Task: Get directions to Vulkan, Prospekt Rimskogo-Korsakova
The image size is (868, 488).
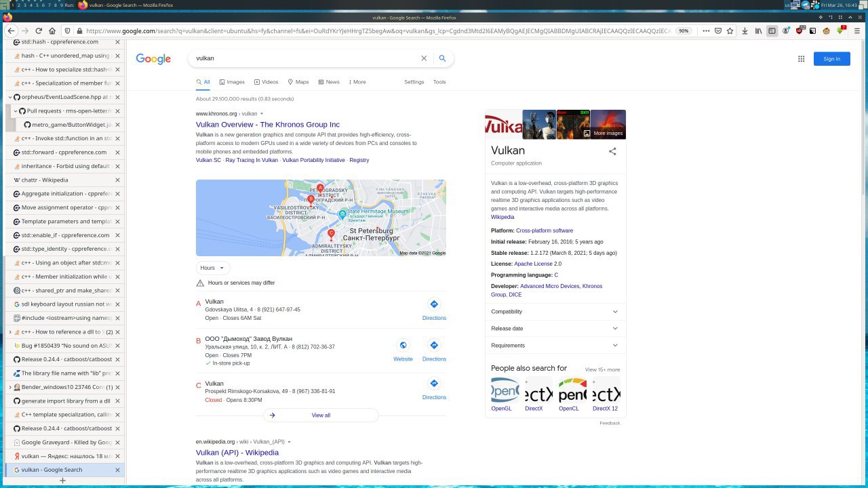Action: [434, 388]
